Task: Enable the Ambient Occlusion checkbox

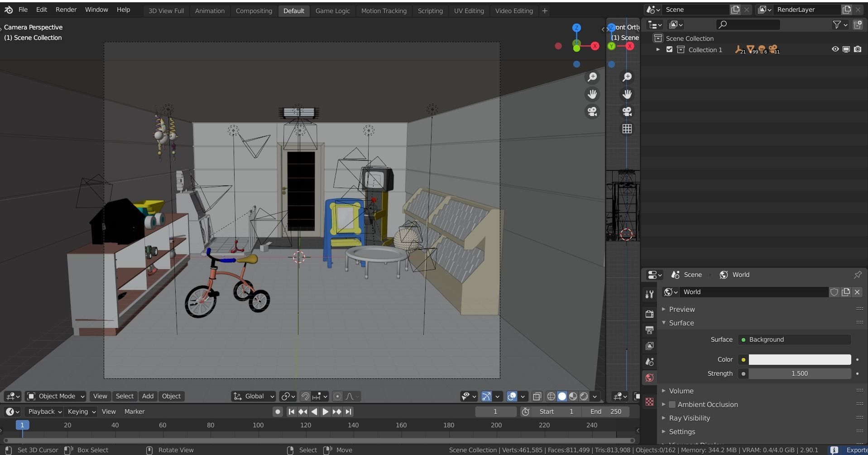Action: [x=672, y=404]
